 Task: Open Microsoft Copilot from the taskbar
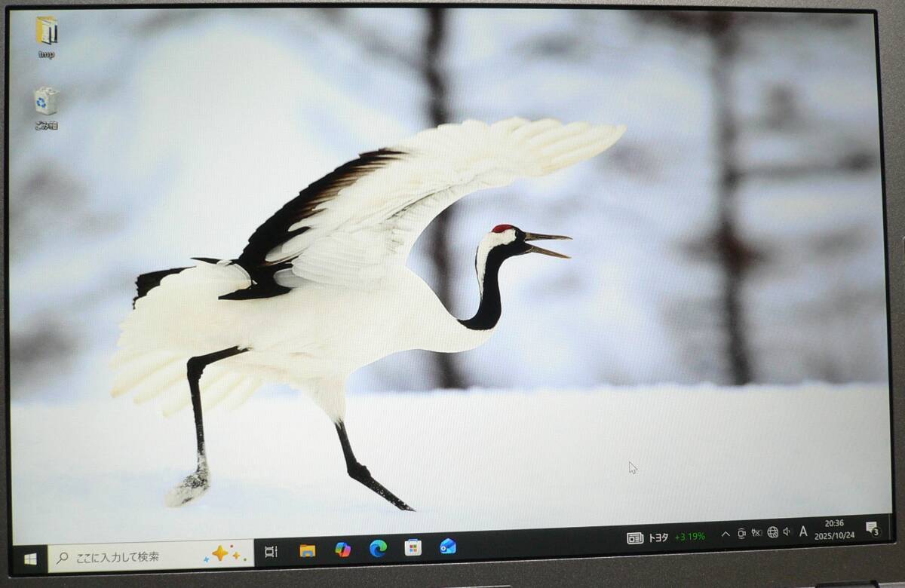pos(343,550)
